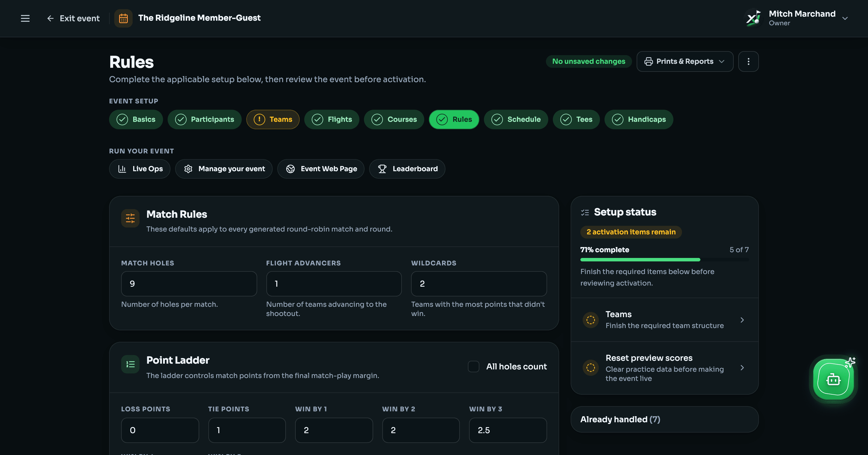Screen dimensions: 868x455
Task: Click the Win By 3 input field
Action: (508, 430)
